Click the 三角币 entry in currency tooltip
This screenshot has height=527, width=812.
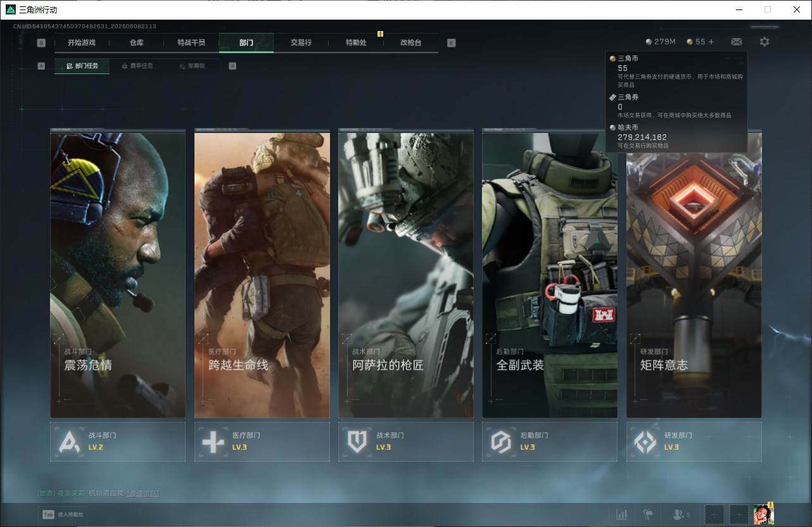point(676,71)
